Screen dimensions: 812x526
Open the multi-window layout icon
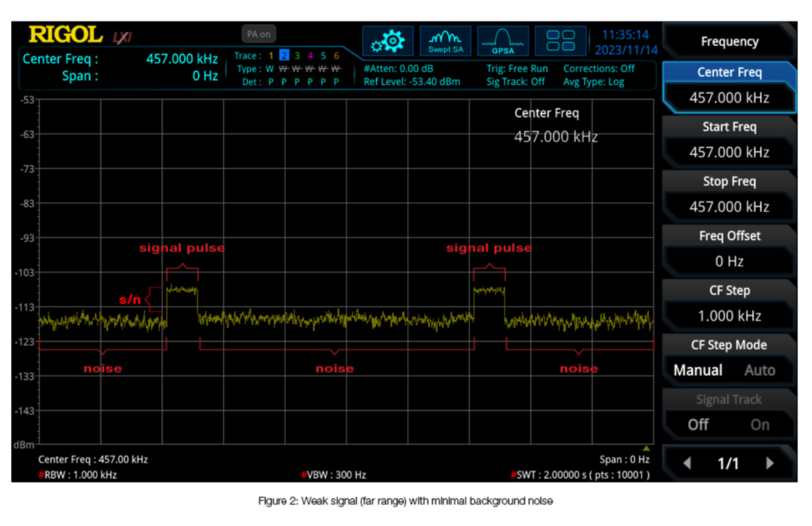(x=560, y=41)
